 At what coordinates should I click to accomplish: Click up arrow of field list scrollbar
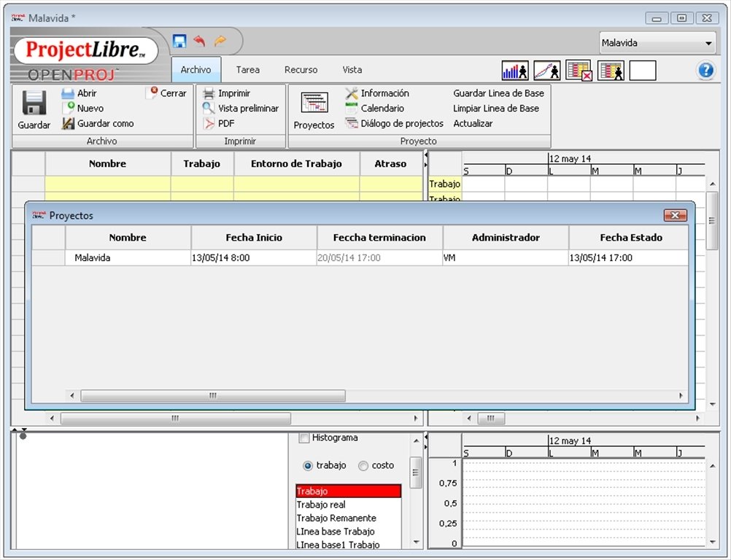[416, 440]
